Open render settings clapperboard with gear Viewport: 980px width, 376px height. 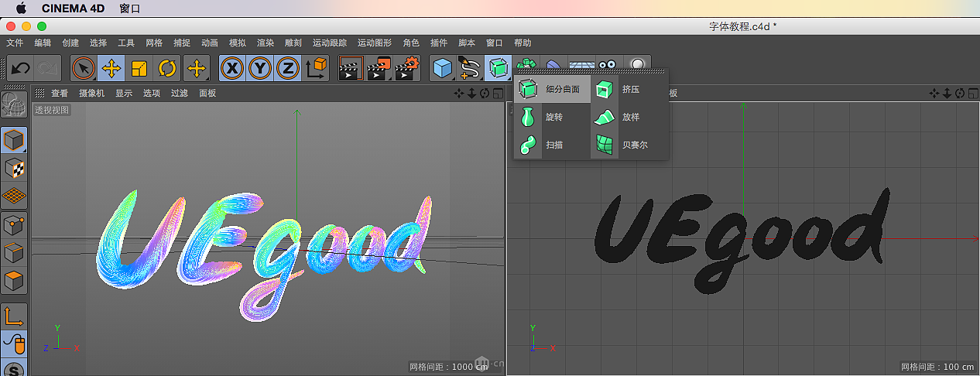(x=407, y=69)
